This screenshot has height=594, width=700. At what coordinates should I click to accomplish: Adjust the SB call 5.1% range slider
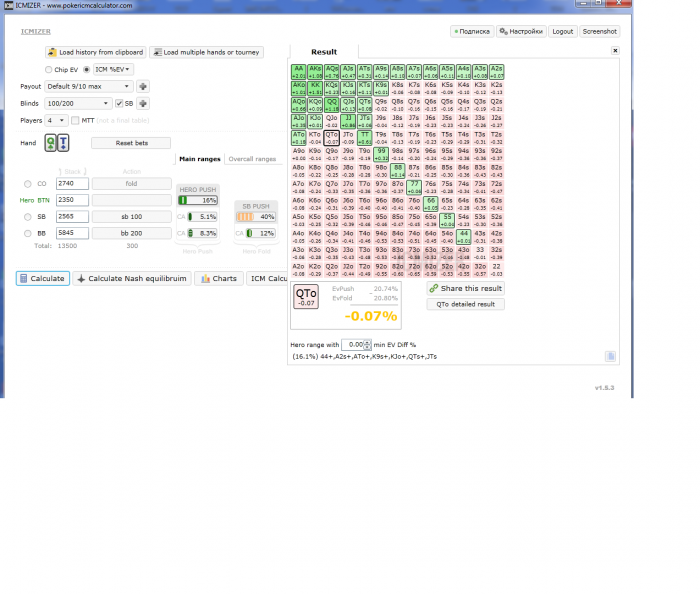[202, 217]
